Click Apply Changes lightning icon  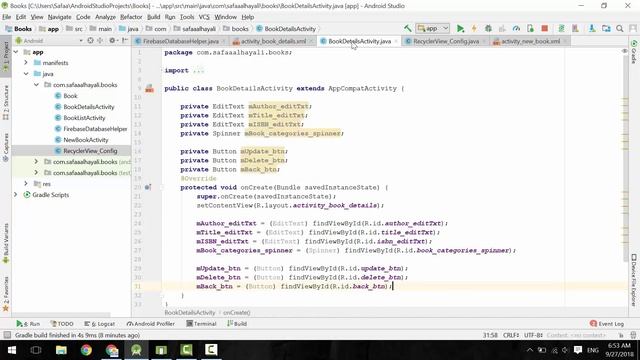click(474, 29)
